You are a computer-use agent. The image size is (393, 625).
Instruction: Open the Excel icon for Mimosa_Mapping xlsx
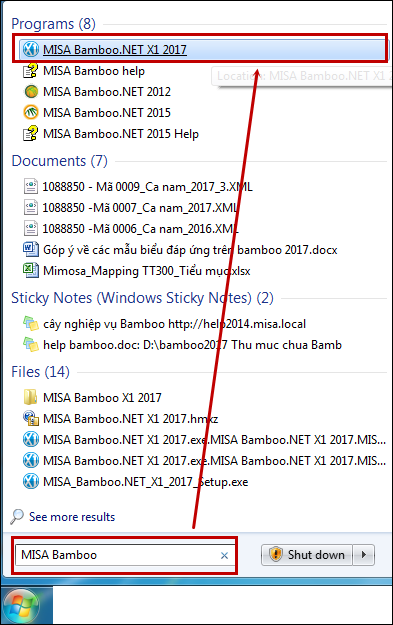click(x=31, y=271)
